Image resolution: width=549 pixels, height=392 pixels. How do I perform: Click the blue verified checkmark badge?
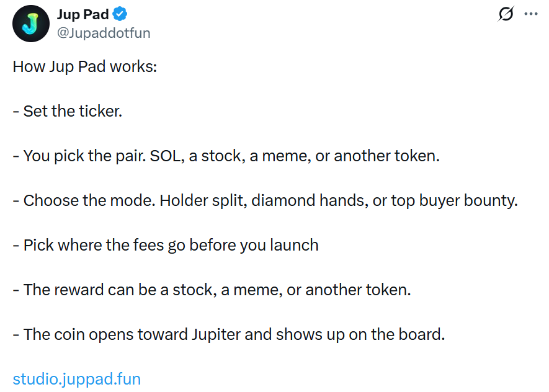coord(120,14)
